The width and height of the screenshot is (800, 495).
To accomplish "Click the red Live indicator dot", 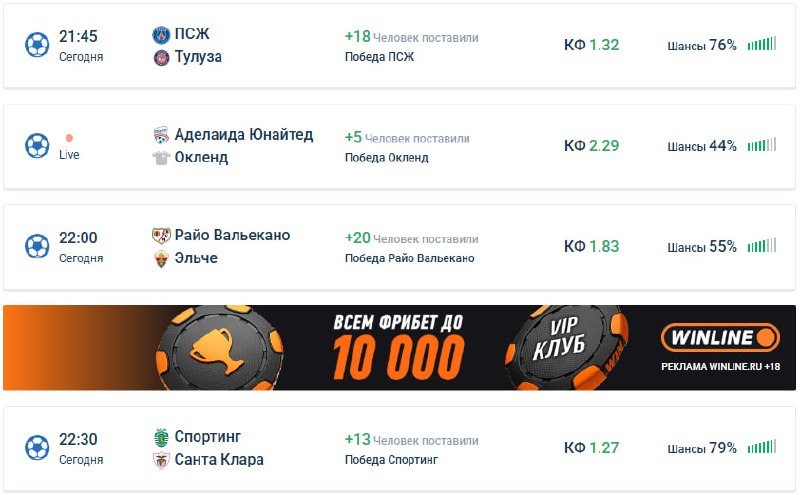I will [x=69, y=138].
